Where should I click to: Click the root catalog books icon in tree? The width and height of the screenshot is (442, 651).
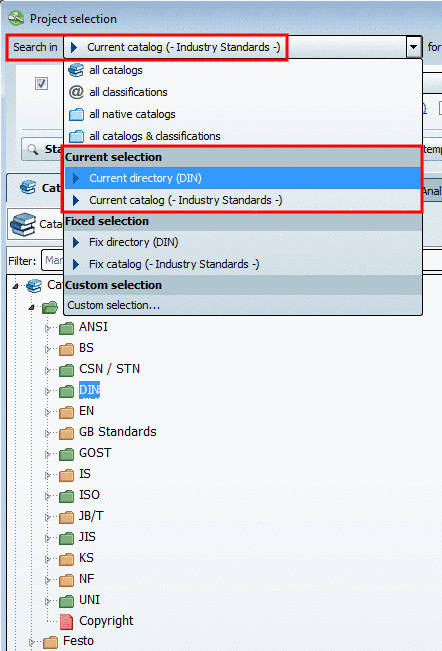click(x=34, y=286)
